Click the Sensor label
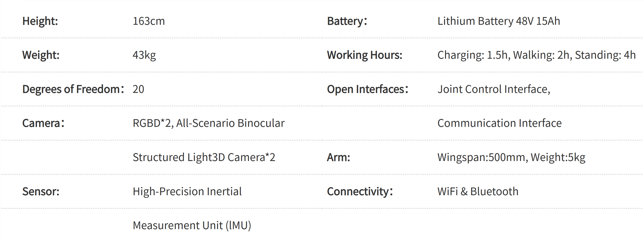The width and height of the screenshot is (644, 241). pyautogui.click(x=41, y=191)
